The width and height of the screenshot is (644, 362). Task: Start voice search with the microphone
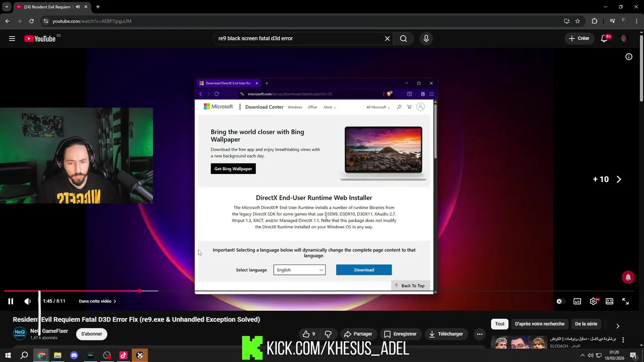click(x=426, y=38)
